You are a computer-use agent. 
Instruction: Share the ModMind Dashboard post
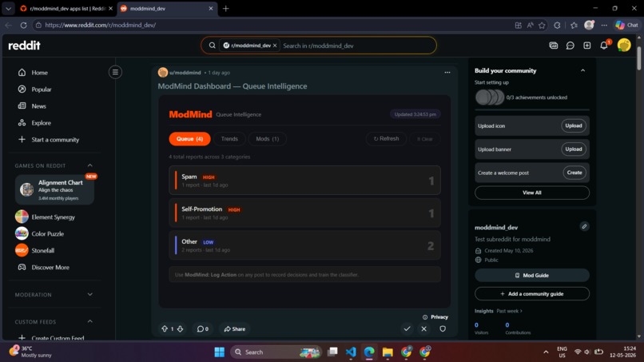click(x=235, y=328)
